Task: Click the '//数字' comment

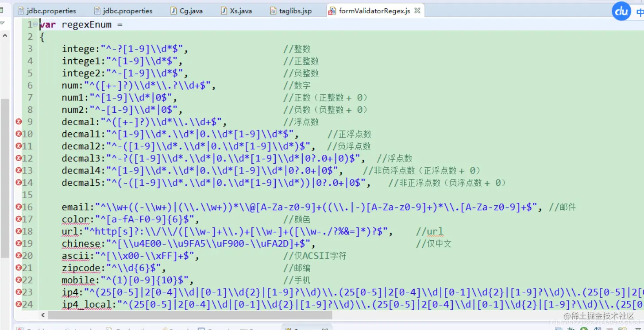Action: pos(297,85)
